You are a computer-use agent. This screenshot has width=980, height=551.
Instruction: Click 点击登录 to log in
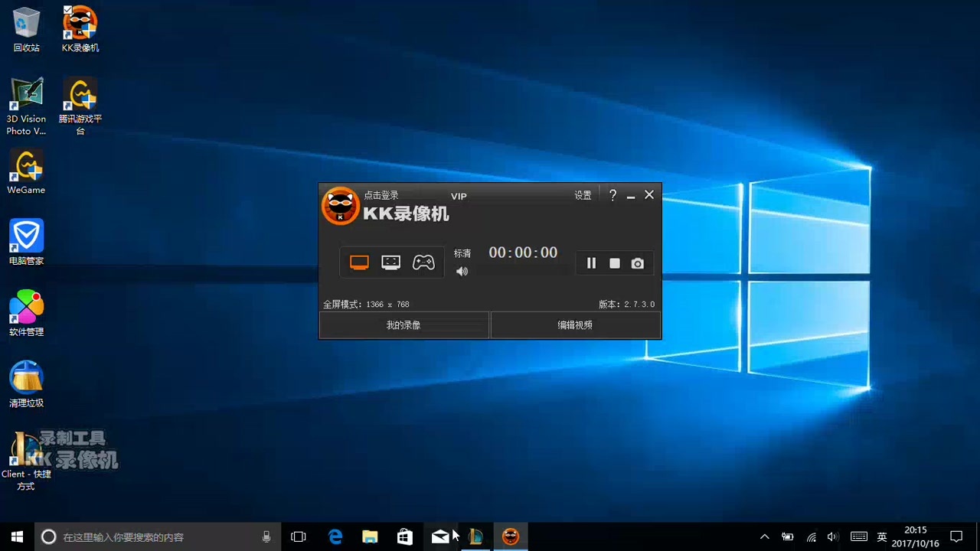pos(381,195)
